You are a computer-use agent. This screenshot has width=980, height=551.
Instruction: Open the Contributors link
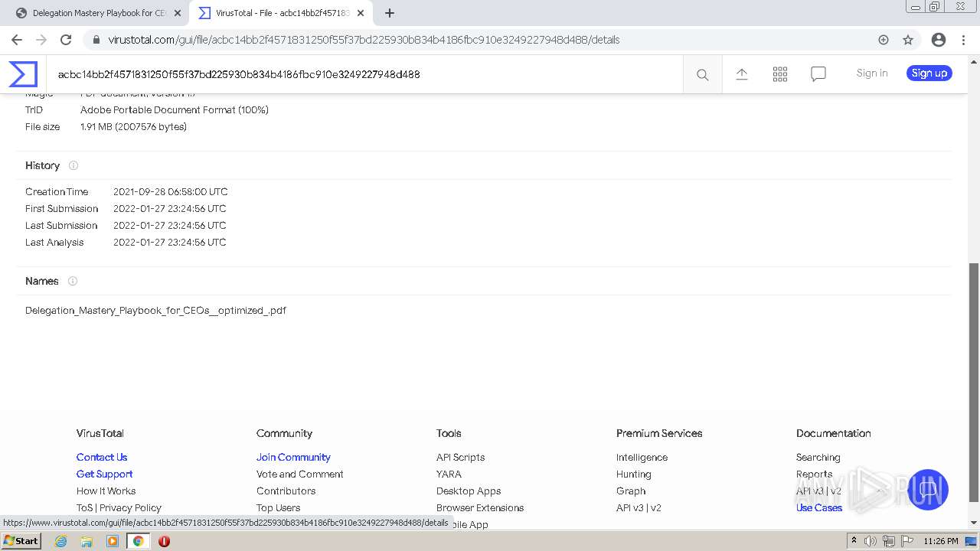click(286, 491)
